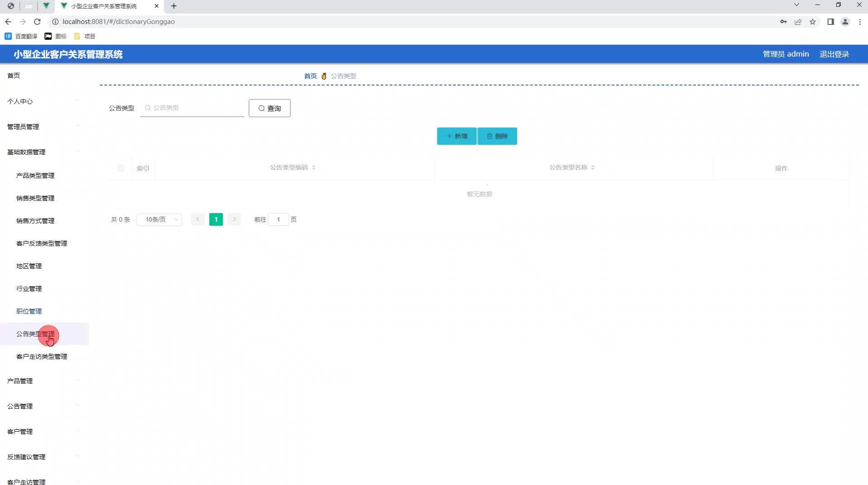This screenshot has height=485, width=868.
Task: Go to next page of results
Action: click(x=234, y=219)
